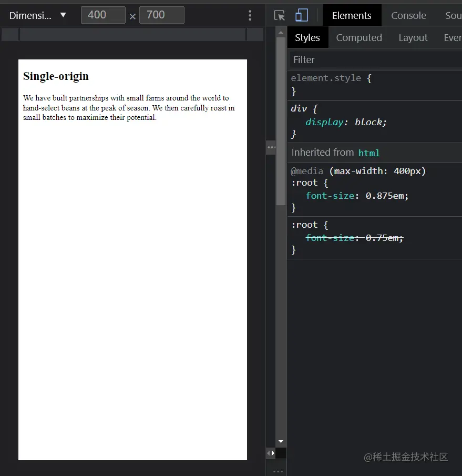
Task: Click the block property value
Action: pyautogui.click(x=368, y=122)
